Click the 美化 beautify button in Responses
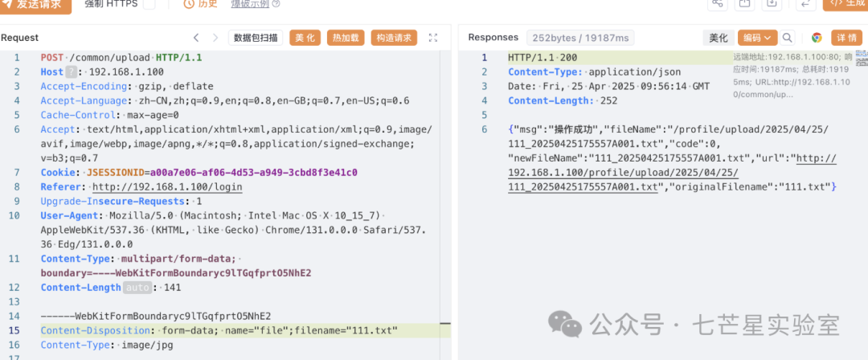868x360 pixels. (x=717, y=38)
